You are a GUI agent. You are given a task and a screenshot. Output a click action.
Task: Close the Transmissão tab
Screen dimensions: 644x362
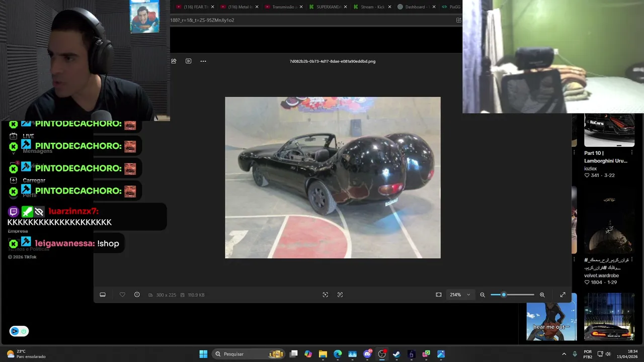point(301,7)
